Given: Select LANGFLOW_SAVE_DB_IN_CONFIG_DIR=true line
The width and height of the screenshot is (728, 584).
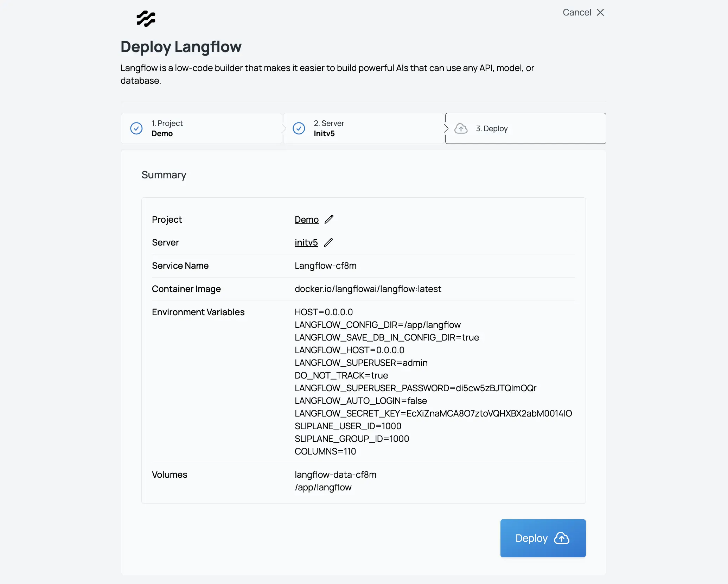Looking at the screenshot, I should 387,337.
